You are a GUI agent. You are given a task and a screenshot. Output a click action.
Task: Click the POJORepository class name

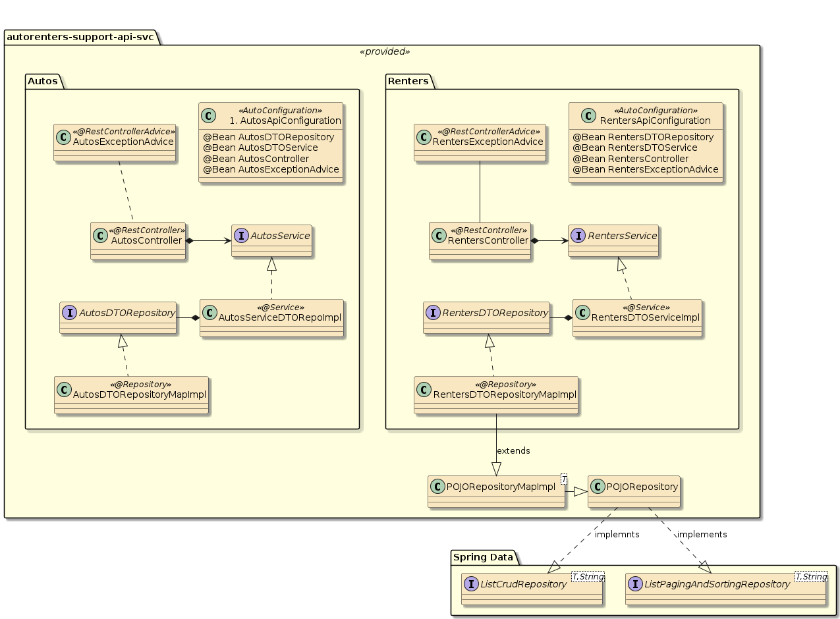click(x=642, y=487)
